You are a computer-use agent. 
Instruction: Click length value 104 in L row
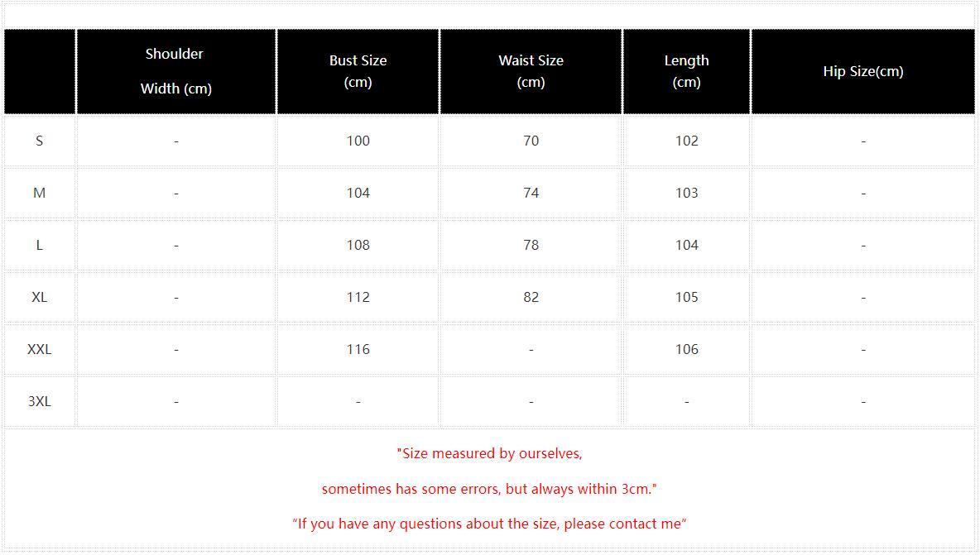pos(686,246)
